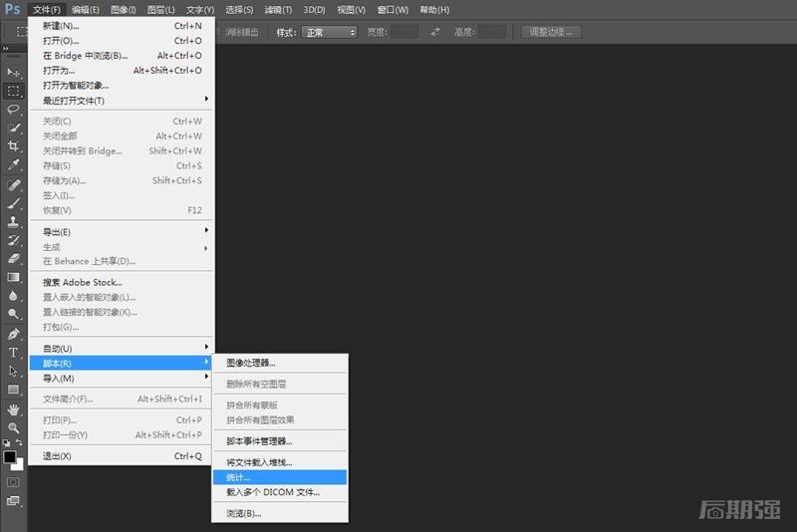Choose 载入多个 DICOM 文件
Image resolution: width=797 pixels, height=532 pixels.
280,492
